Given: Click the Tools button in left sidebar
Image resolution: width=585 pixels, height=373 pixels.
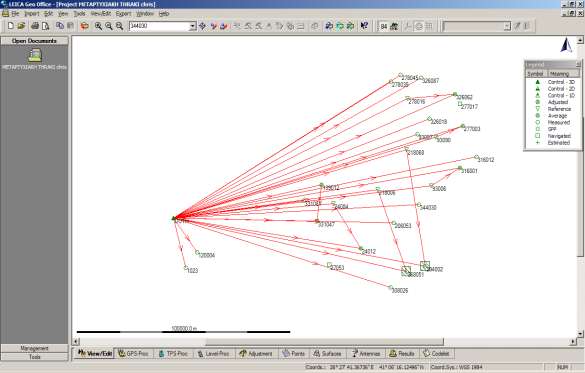Looking at the screenshot, I should point(34,357).
